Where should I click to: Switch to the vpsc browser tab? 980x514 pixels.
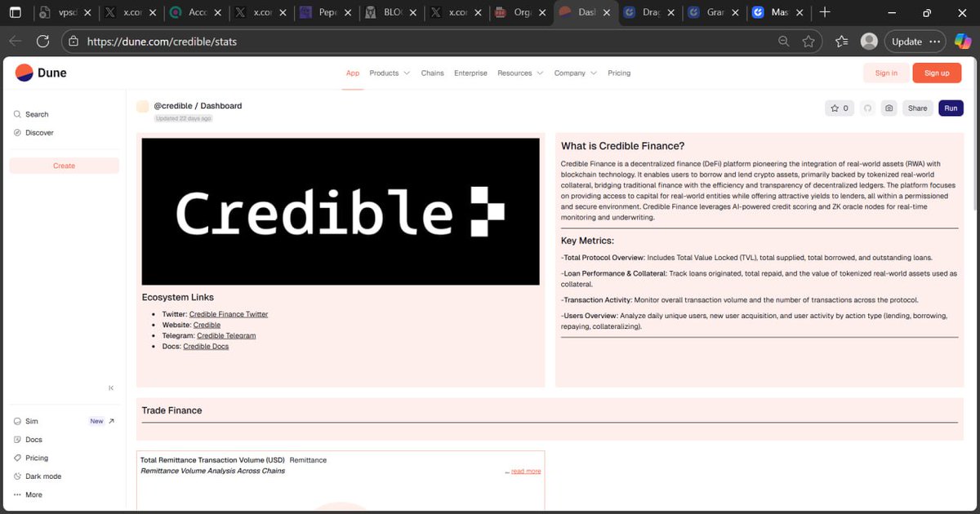(65, 12)
